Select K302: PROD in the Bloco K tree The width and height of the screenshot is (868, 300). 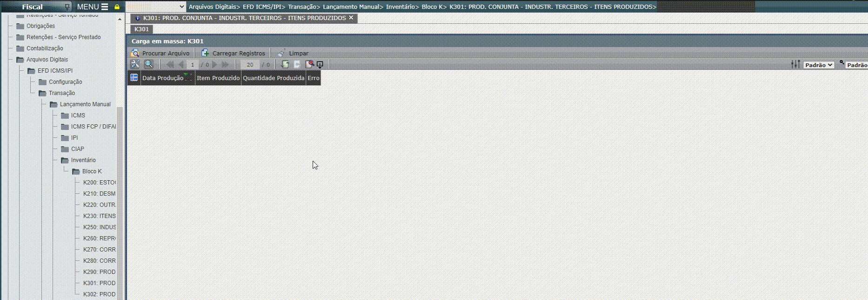pos(99,294)
